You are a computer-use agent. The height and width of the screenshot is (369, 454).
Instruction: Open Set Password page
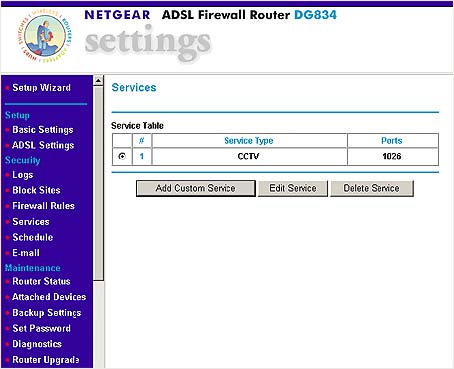point(41,328)
